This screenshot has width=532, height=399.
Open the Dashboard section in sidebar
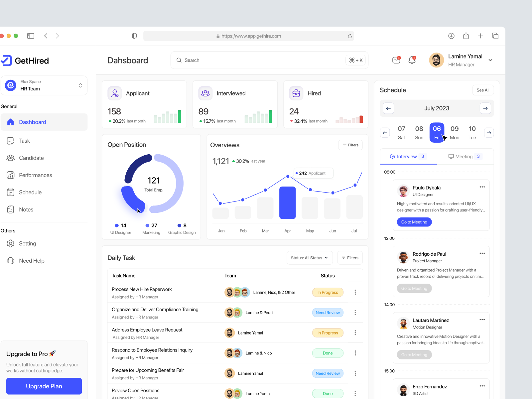[x=32, y=122]
